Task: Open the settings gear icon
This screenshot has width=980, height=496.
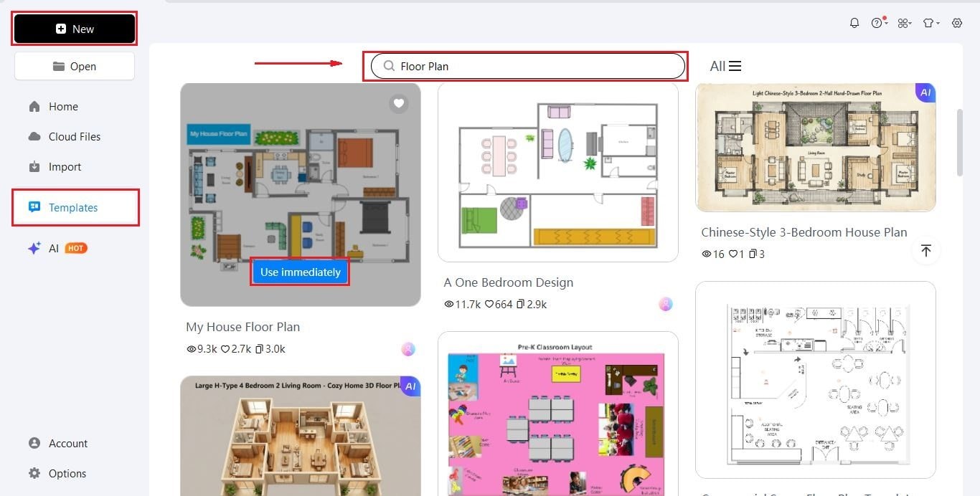Action: [x=957, y=23]
